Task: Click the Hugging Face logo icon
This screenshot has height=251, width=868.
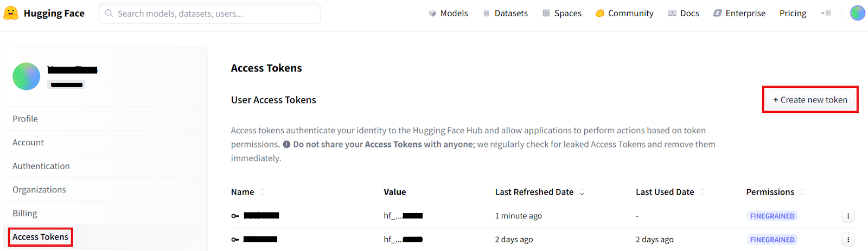Action: tap(11, 13)
